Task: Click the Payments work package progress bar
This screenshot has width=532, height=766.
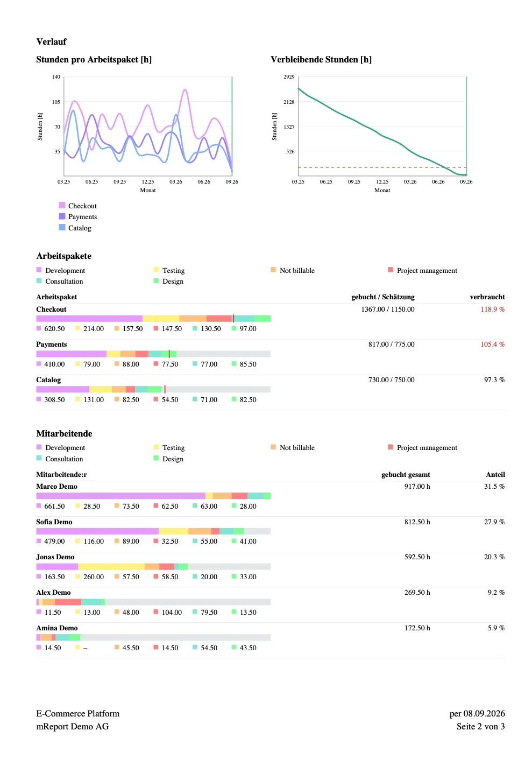Action: click(153, 354)
